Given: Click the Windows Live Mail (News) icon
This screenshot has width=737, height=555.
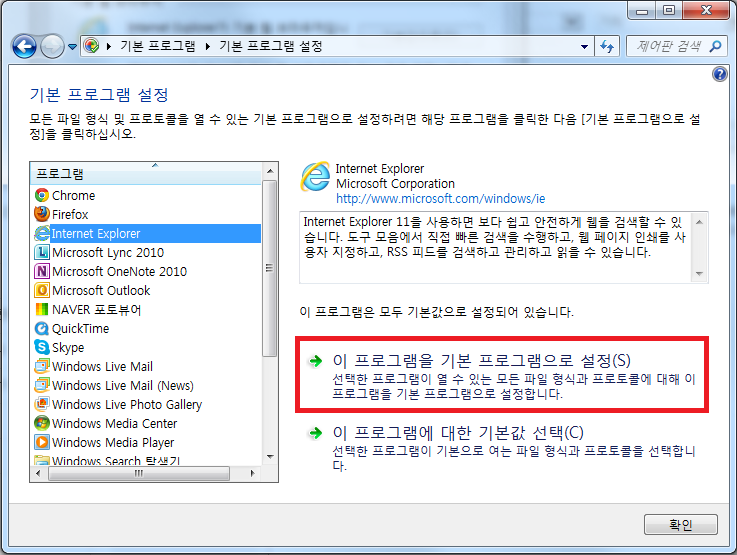Looking at the screenshot, I should point(42,385).
